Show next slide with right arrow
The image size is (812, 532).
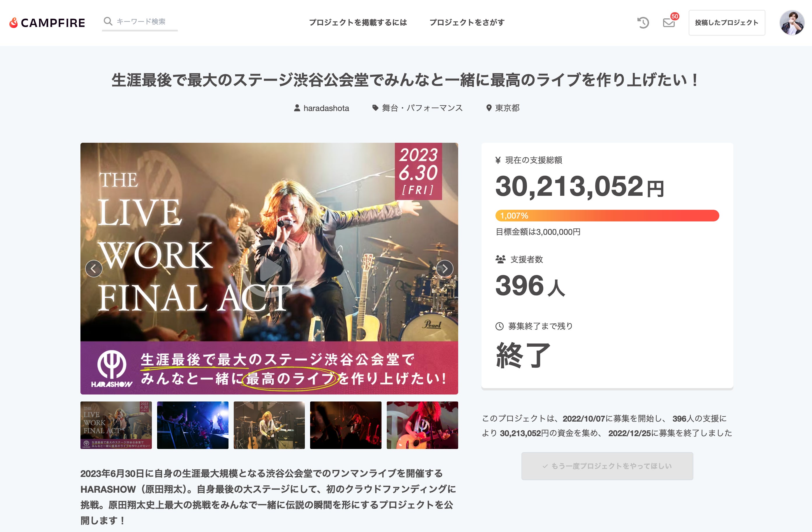444,269
